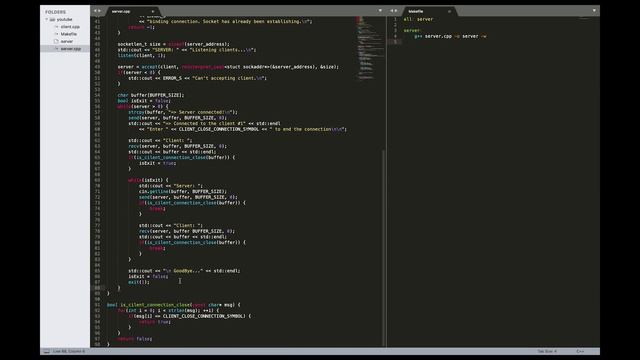Select the youtube folder icon
Viewport: 640px width, 360px height.
[x=52, y=19]
